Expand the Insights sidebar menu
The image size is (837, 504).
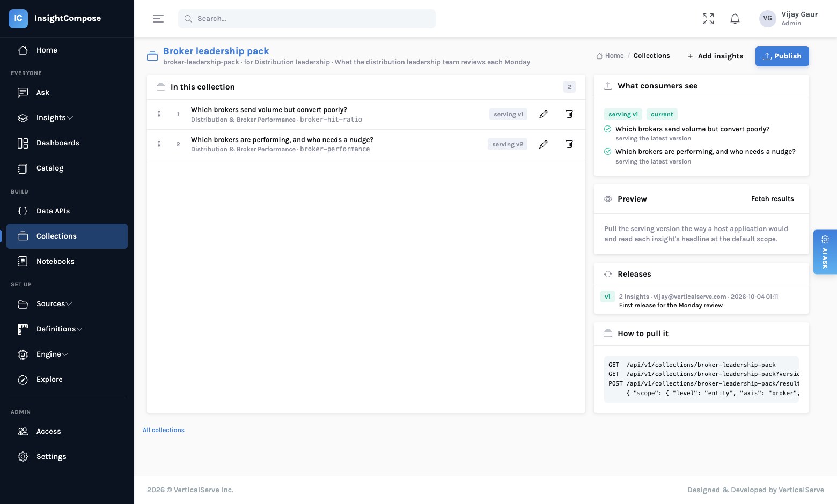(67, 118)
